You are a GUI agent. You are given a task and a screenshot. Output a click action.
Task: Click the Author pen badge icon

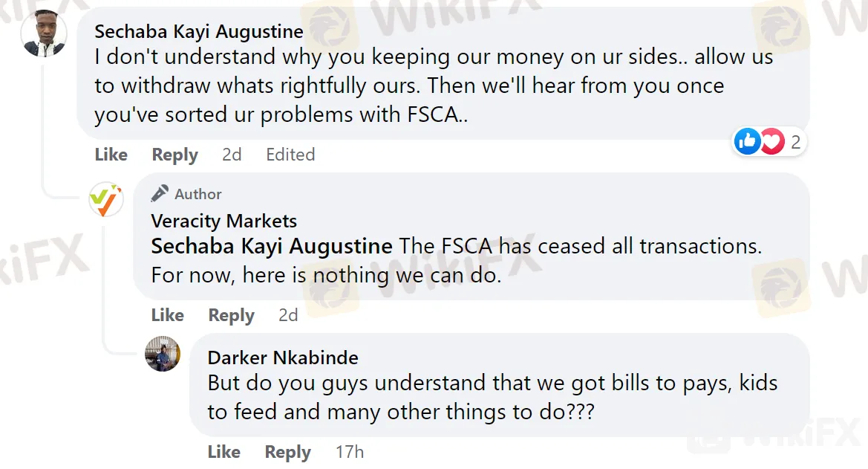click(160, 193)
